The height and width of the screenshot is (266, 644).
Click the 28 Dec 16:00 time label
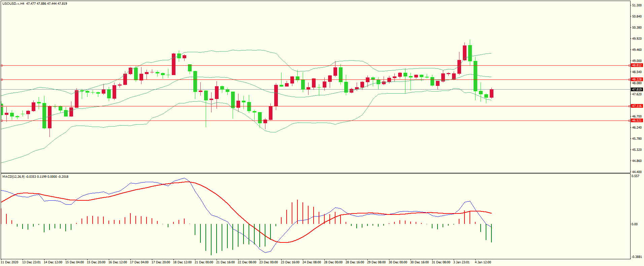(x=355, y=262)
